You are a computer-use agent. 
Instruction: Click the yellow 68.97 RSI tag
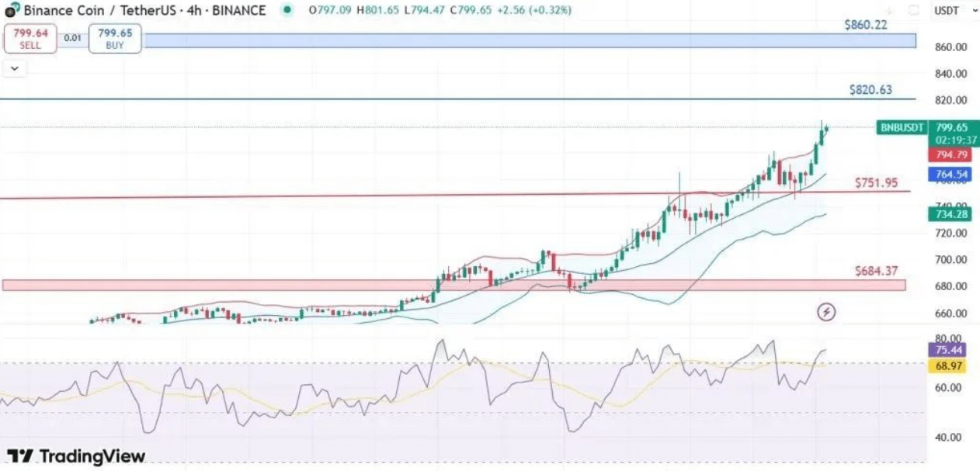pos(947,365)
